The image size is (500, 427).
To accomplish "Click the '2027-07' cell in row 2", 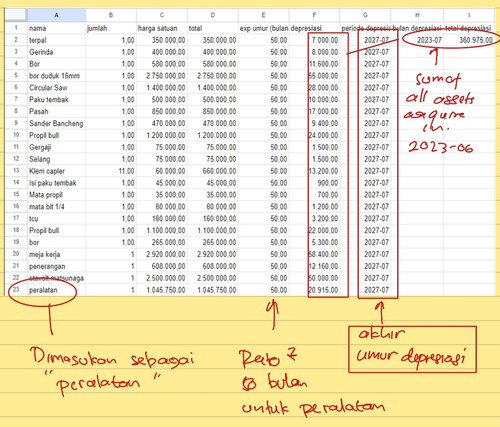I will click(365, 40).
